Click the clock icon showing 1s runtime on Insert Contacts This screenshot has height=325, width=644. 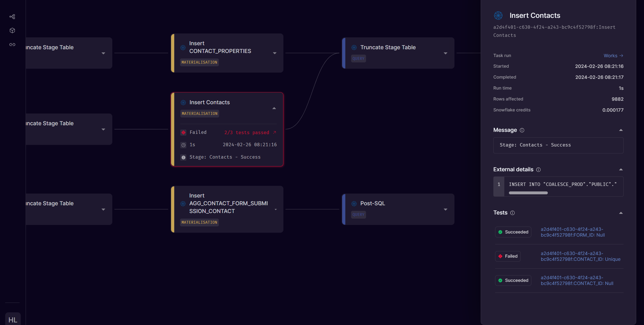tap(183, 145)
